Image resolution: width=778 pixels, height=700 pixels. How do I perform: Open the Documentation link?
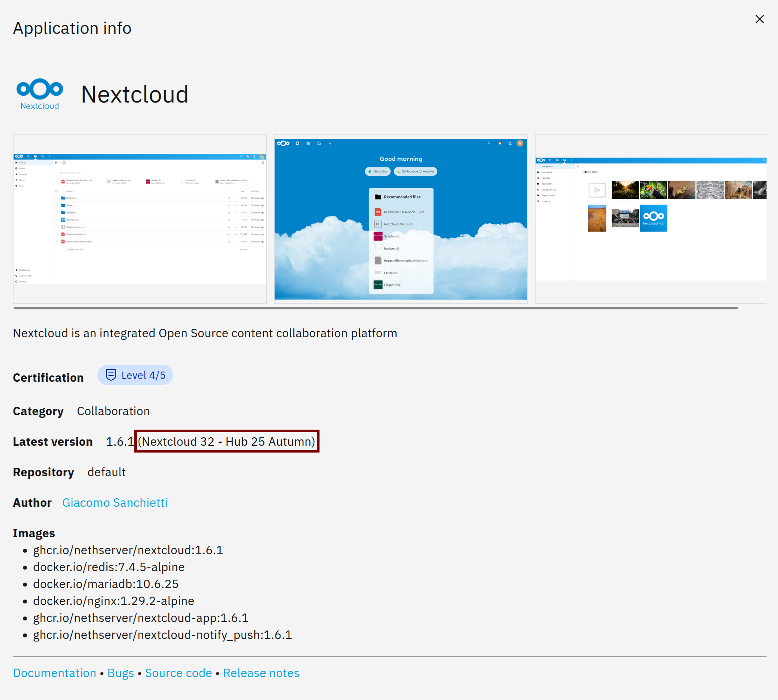[x=55, y=673]
